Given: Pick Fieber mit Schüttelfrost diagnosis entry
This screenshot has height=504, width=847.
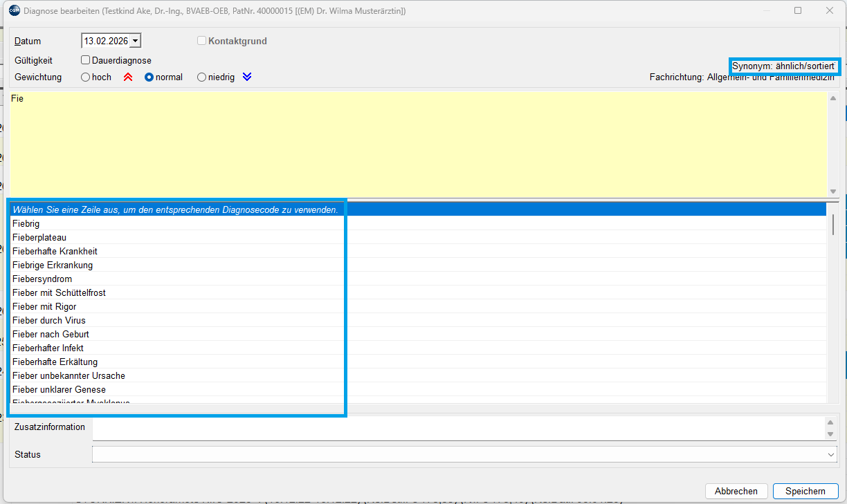Looking at the screenshot, I should [59, 292].
